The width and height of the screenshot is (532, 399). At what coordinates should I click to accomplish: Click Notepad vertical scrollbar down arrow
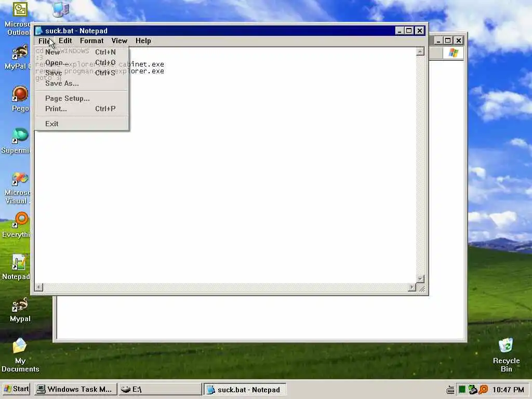420,279
